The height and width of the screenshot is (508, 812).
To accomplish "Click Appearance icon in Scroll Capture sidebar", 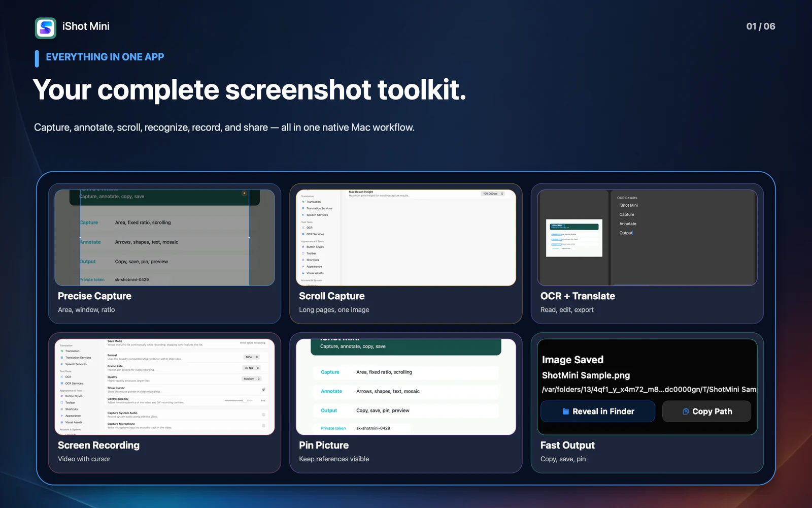I will coord(303,267).
